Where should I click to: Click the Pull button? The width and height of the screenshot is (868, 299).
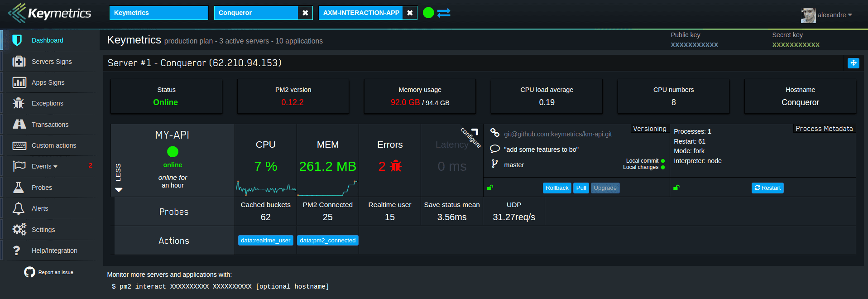point(581,188)
